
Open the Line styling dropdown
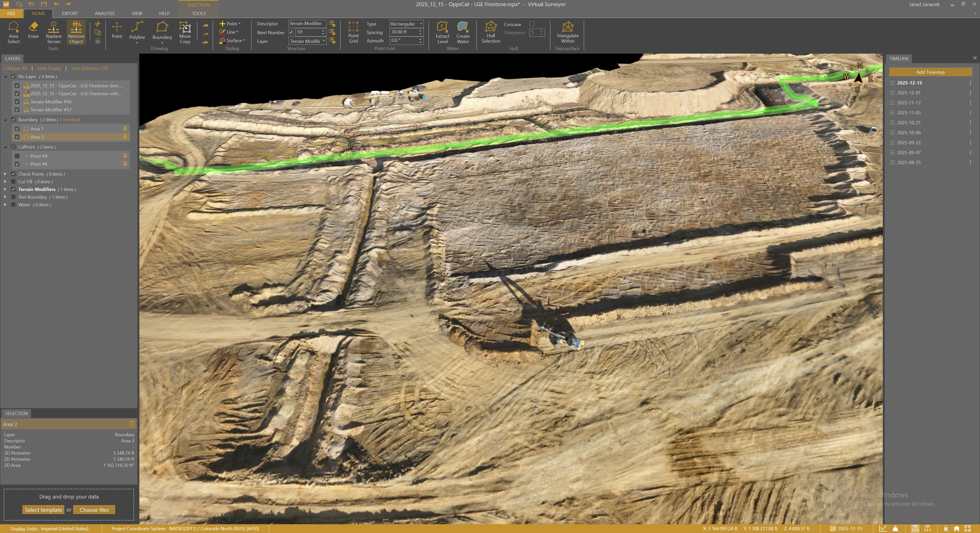pyautogui.click(x=229, y=32)
